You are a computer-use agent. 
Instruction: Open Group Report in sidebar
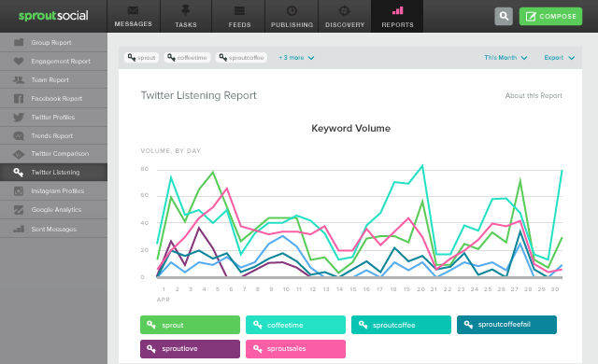click(x=53, y=42)
